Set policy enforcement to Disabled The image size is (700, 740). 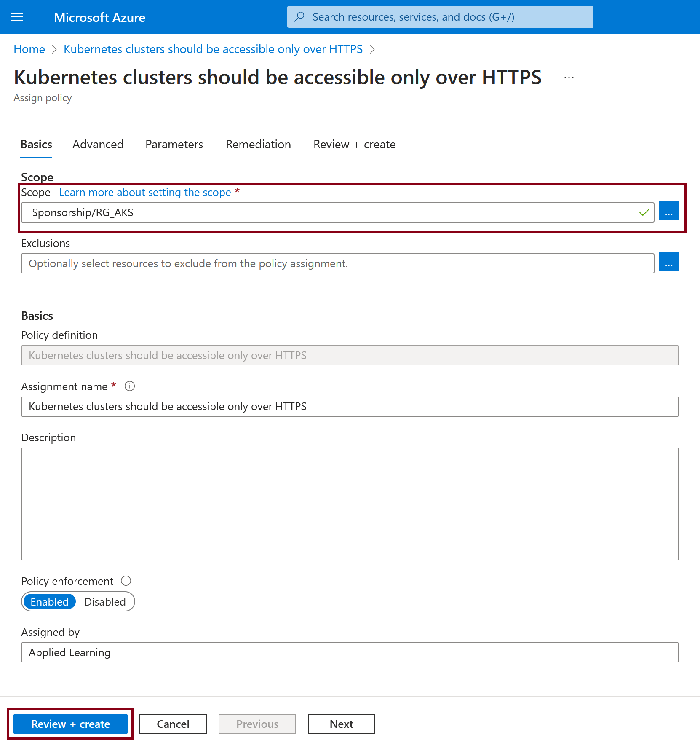point(105,602)
